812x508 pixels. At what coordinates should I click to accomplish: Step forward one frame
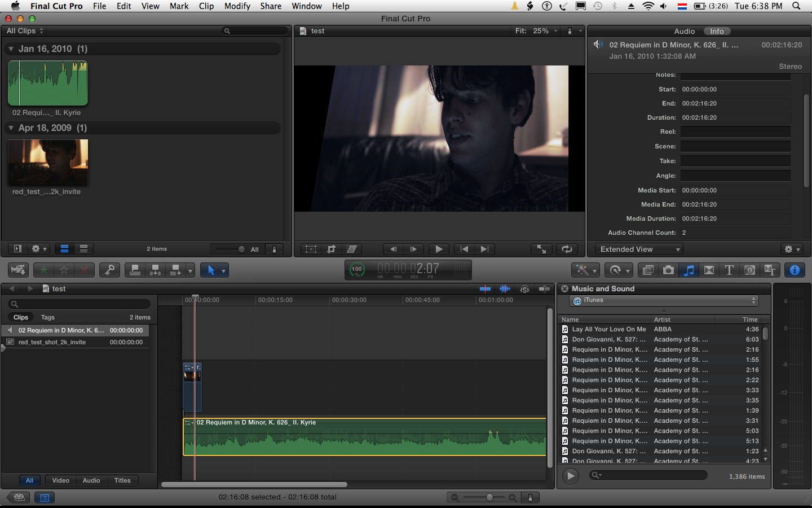click(x=413, y=249)
